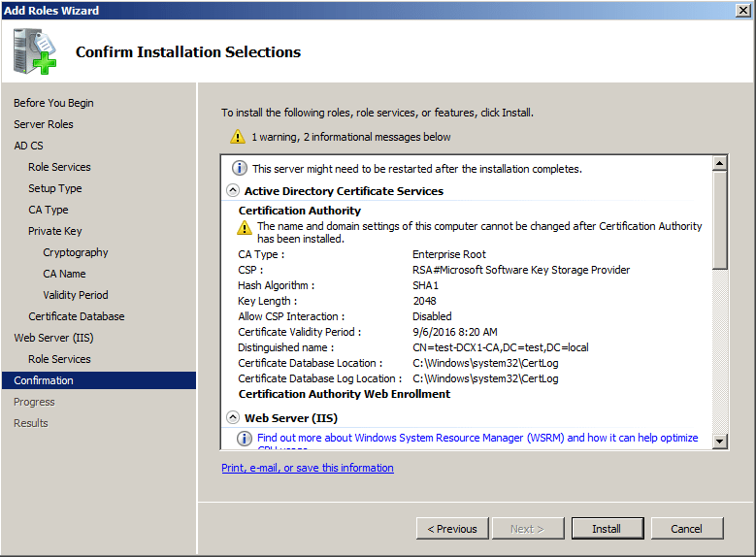The image size is (756, 557).
Task: Cancel the wizard
Action: tap(686, 529)
